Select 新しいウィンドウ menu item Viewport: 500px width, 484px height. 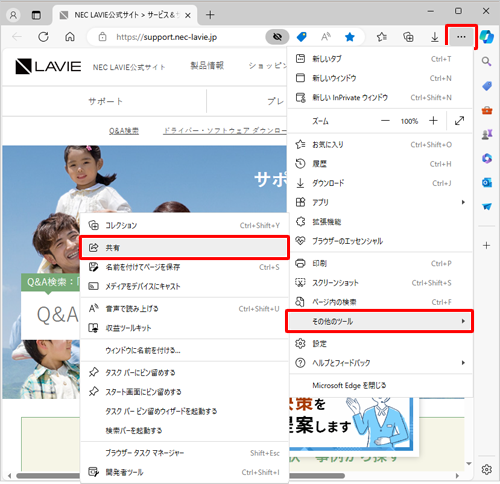click(x=380, y=78)
